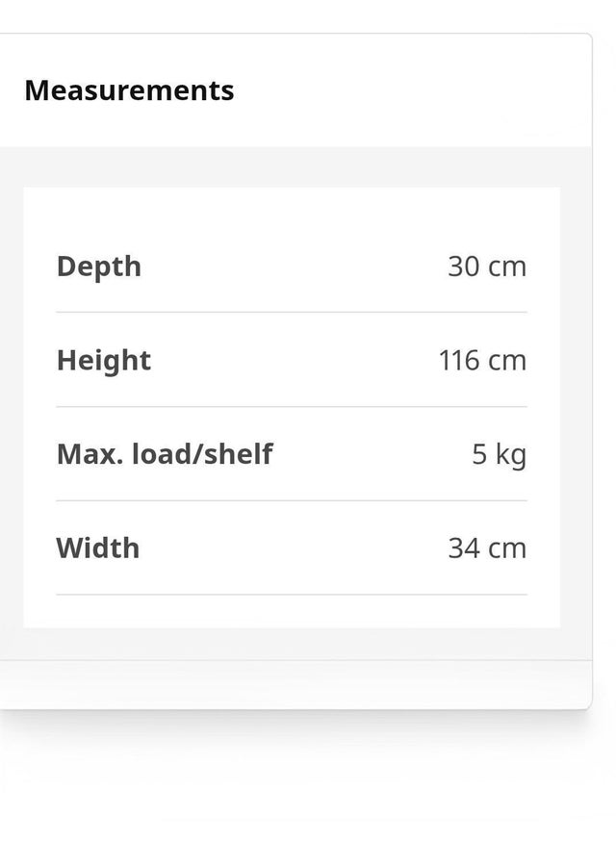Click the 30 cm depth value

coord(487,267)
